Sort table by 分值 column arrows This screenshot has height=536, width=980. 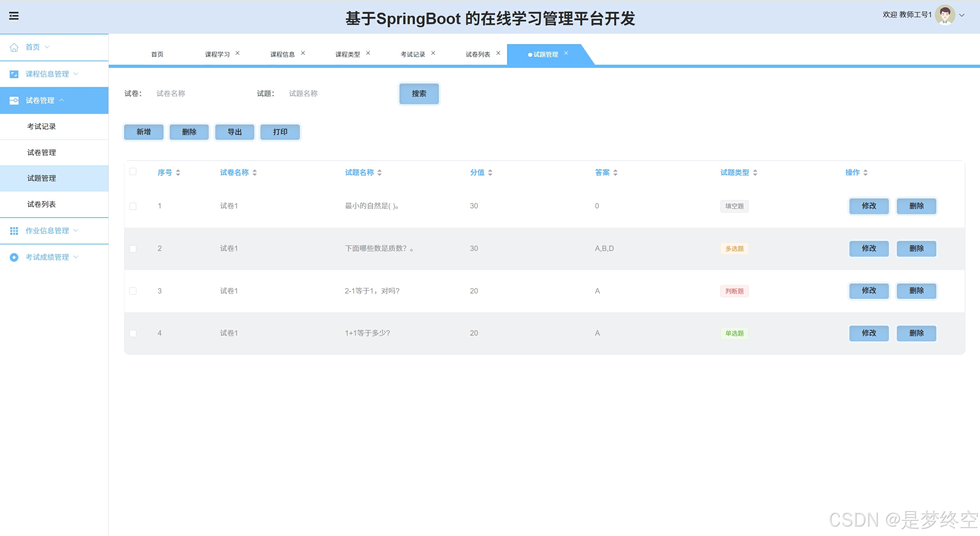click(x=490, y=173)
